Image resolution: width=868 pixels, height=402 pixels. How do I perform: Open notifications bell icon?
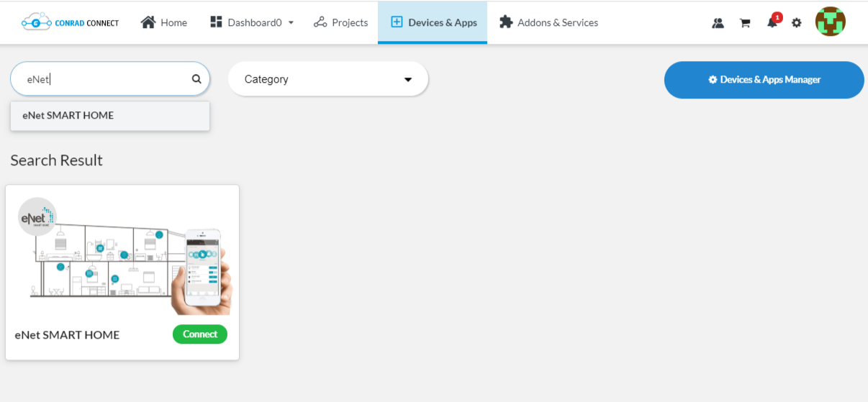(x=772, y=22)
